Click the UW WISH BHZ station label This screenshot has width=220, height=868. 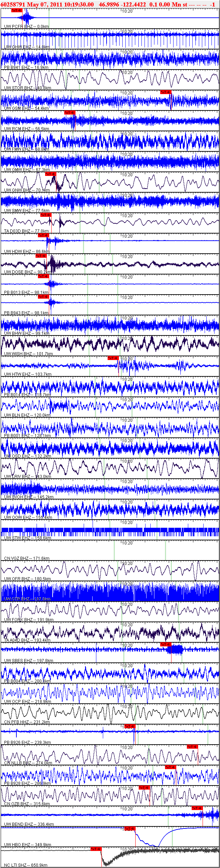[28, 354]
